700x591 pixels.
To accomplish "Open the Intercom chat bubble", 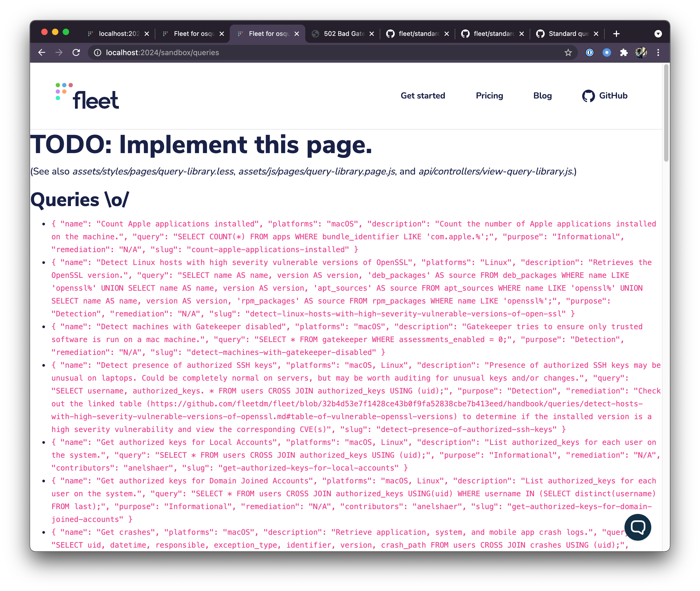I will click(x=638, y=527).
